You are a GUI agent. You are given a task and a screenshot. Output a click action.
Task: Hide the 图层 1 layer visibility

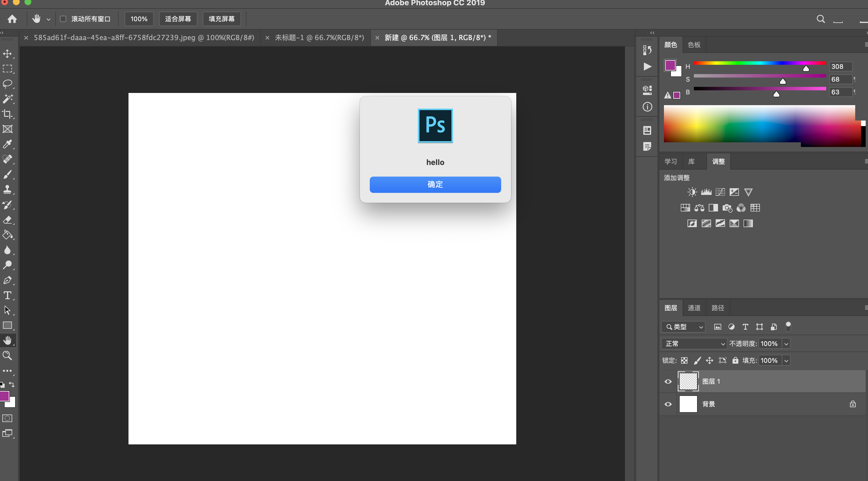(x=668, y=381)
